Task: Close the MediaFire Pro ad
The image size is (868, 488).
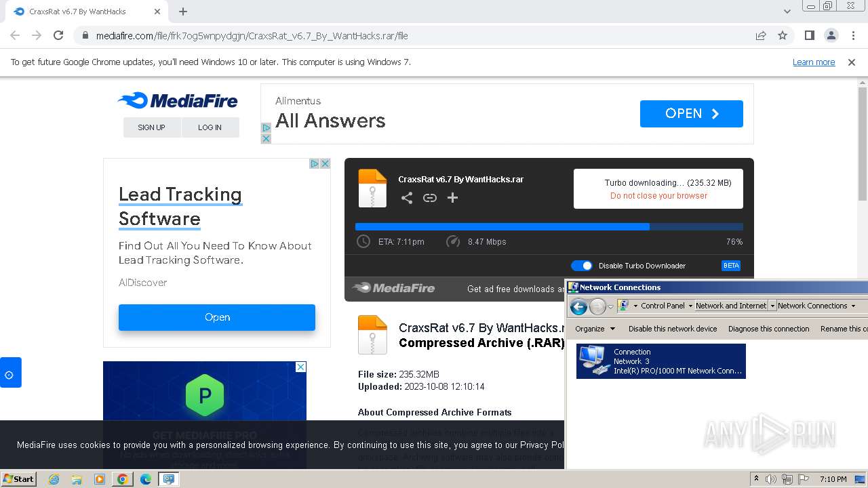Action: click(300, 367)
